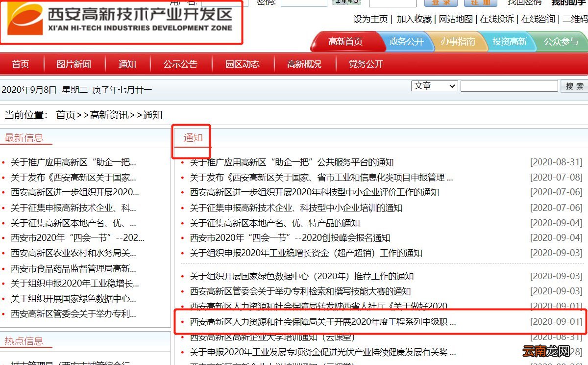Open 西安高新区管委会关于举办专利检索和撰写技能大赛的通知
The image size is (588, 365).
pyautogui.click(x=300, y=291)
